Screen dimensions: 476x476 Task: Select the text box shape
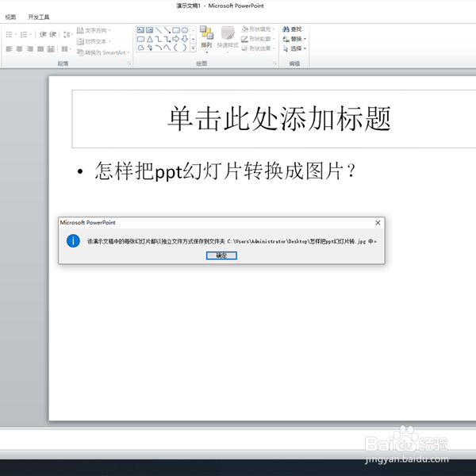point(140,30)
